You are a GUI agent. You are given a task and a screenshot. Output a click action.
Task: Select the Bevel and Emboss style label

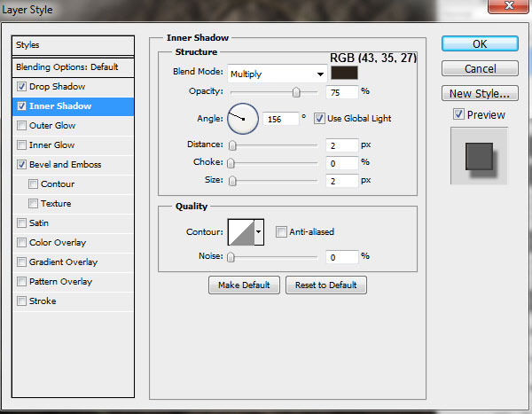(65, 165)
